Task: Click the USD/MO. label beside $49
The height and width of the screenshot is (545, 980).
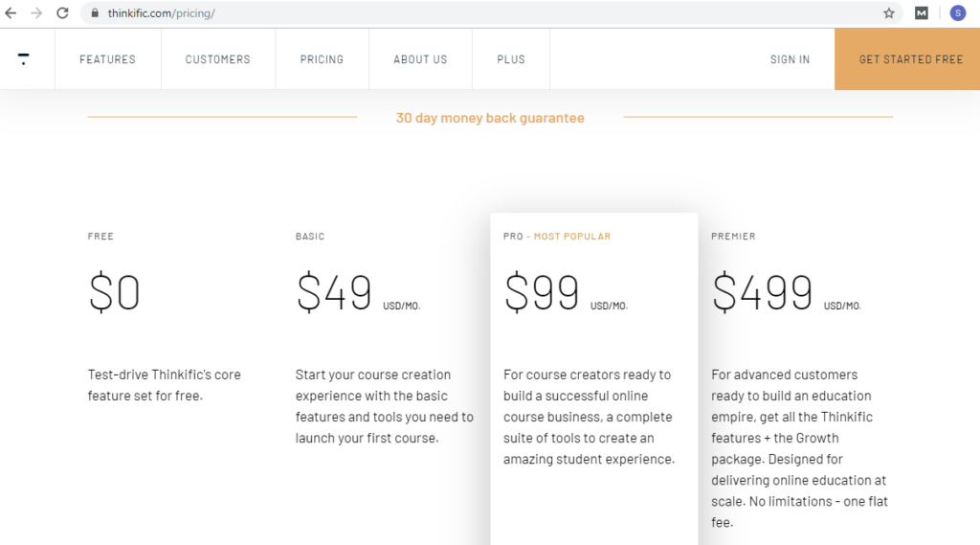Action: tap(402, 306)
